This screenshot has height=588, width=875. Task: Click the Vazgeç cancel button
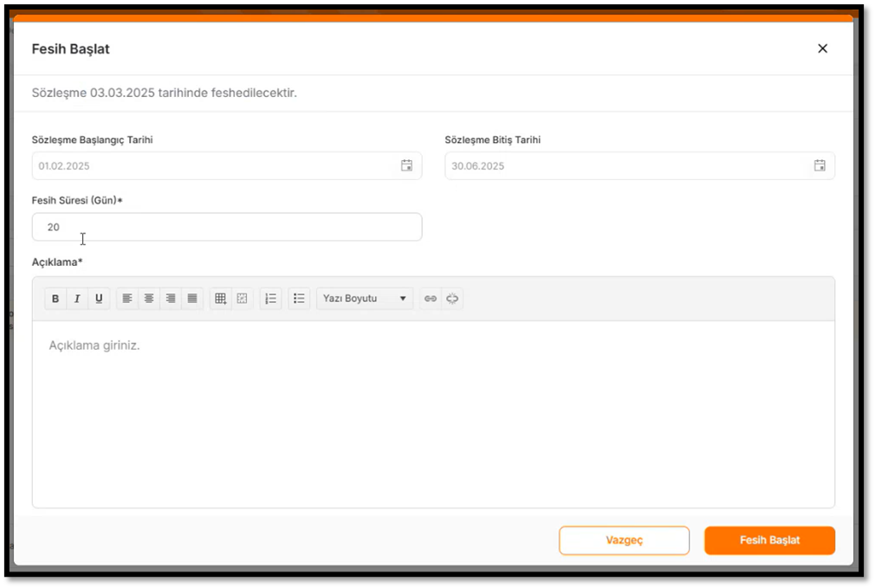tap(625, 540)
